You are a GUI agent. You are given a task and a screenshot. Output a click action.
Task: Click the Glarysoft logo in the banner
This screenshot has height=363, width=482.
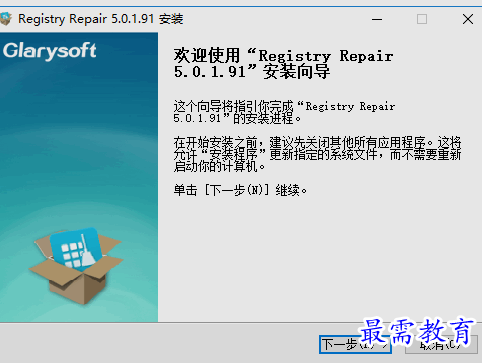[x=50, y=51]
